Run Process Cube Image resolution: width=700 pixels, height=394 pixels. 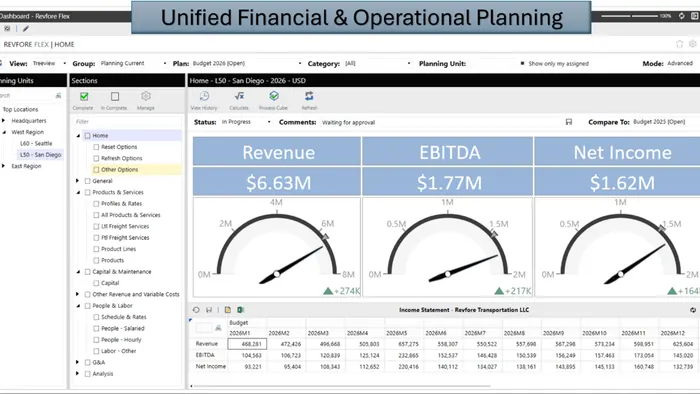point(274,96)
